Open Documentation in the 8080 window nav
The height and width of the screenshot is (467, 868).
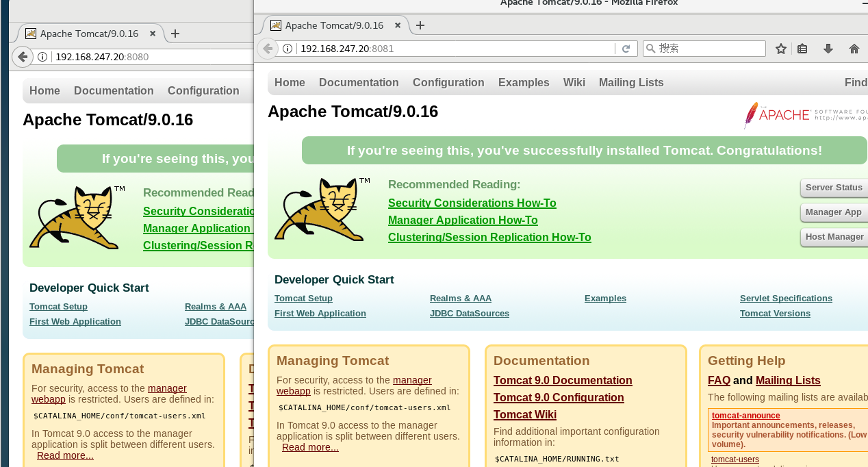[114, 90]
